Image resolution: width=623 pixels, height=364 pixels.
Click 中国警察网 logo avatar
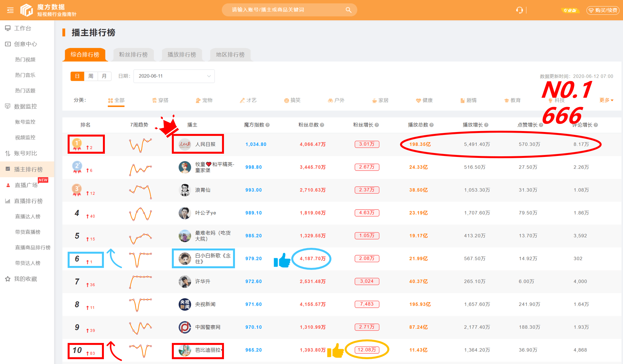(185, 327)
